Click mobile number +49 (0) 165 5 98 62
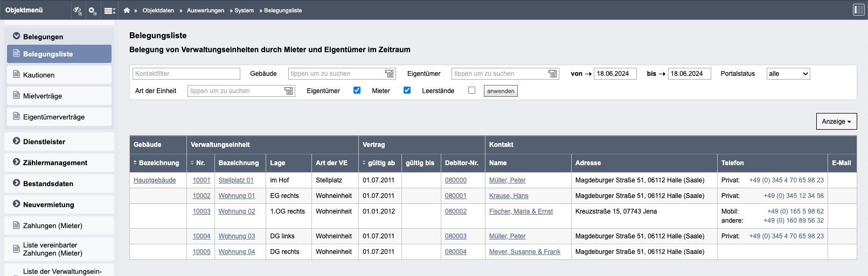This screenshot has width=868, height=276. 795,211
